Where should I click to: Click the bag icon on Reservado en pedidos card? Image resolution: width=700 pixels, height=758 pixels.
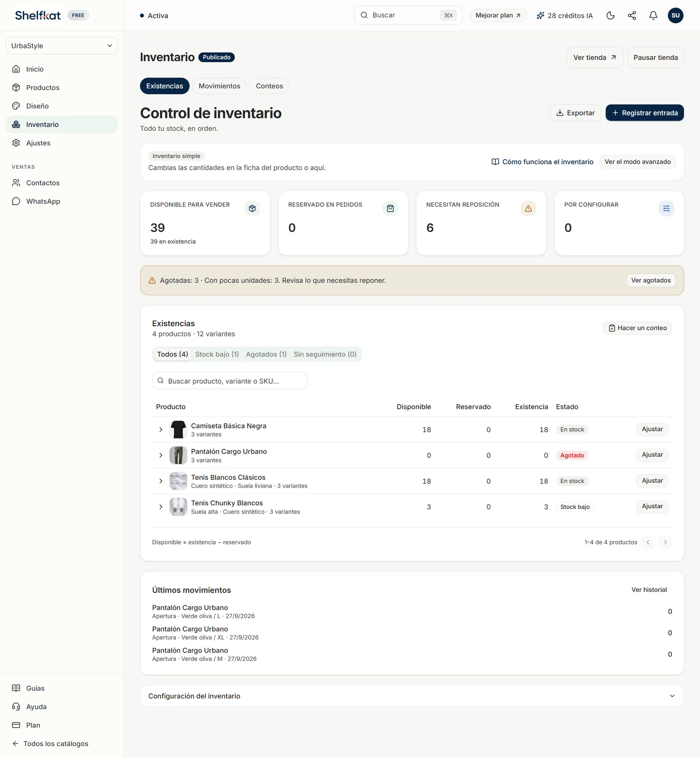pyautogui.click(x=390, y=209)
